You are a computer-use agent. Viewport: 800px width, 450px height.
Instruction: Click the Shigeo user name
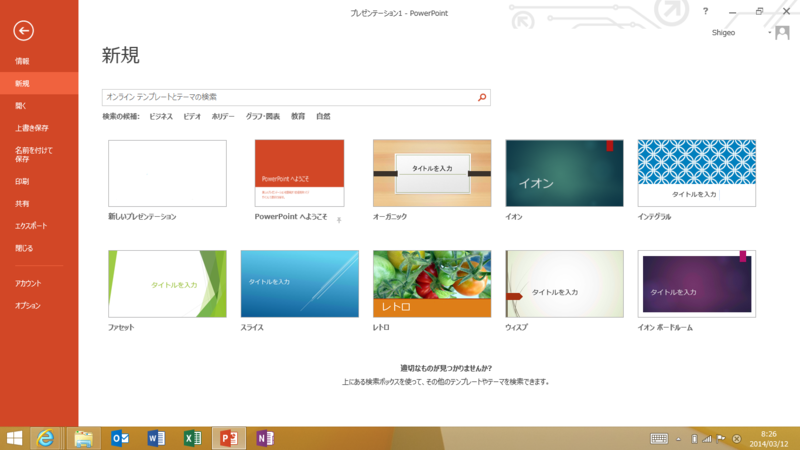coord(723,33)
